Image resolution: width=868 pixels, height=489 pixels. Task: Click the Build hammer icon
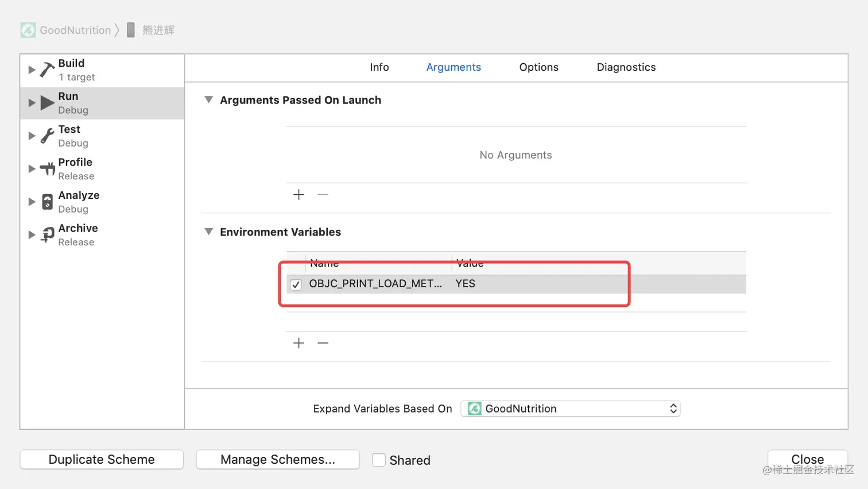pyautogui.click(x=47, y=70)
